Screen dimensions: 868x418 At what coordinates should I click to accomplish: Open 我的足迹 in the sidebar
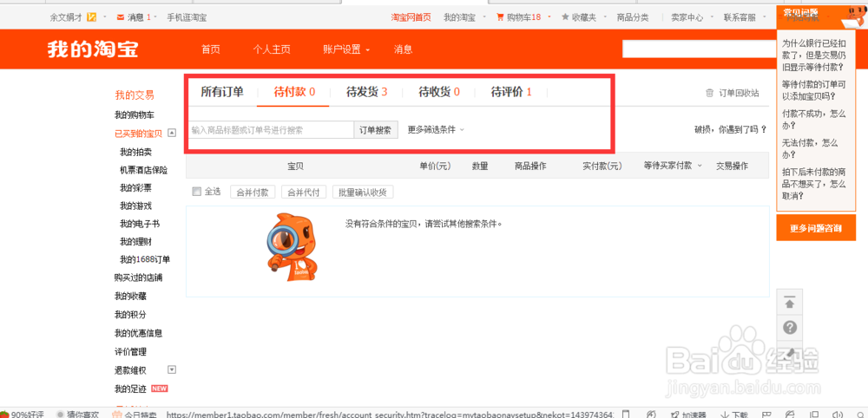[131, 389]
